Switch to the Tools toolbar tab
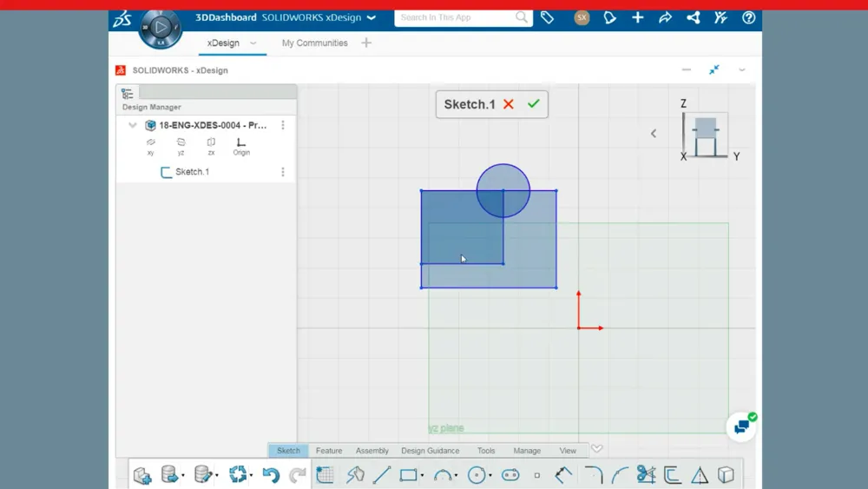 (x=486, y=451)
